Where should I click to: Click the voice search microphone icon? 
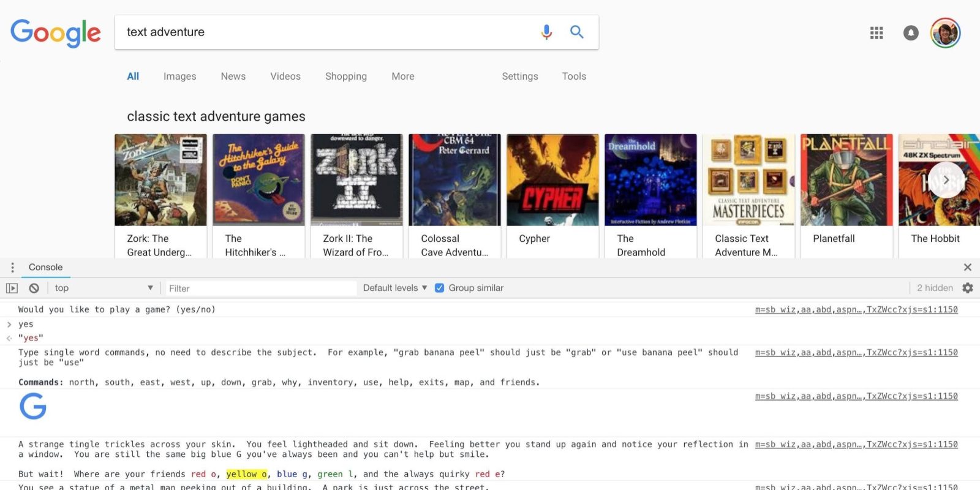coord(546,32)
